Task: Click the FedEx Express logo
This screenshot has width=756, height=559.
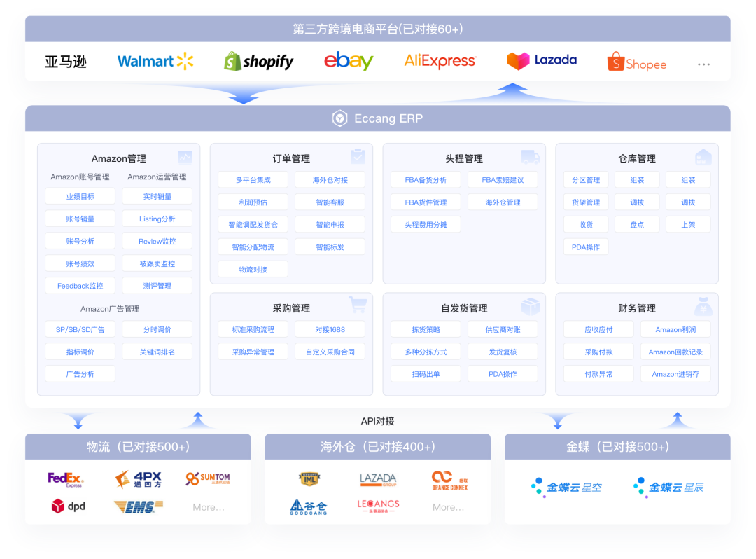Action: click(x=65, y=480)
